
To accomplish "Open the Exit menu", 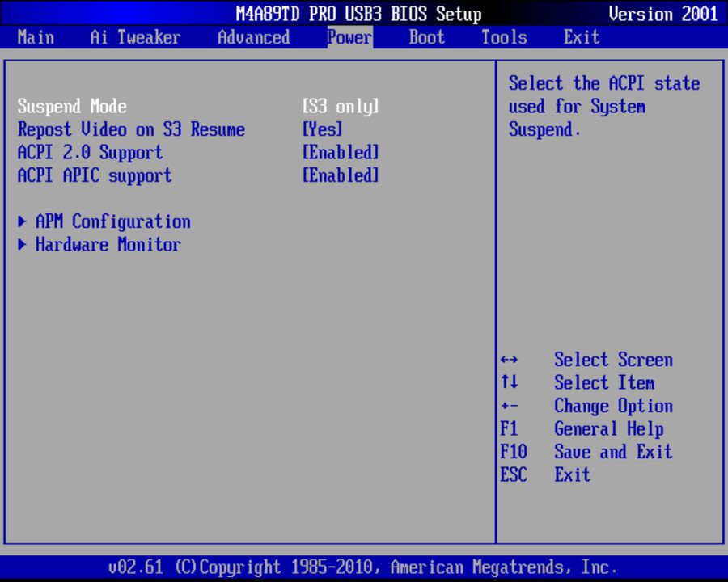I will (x=581, y=37).
